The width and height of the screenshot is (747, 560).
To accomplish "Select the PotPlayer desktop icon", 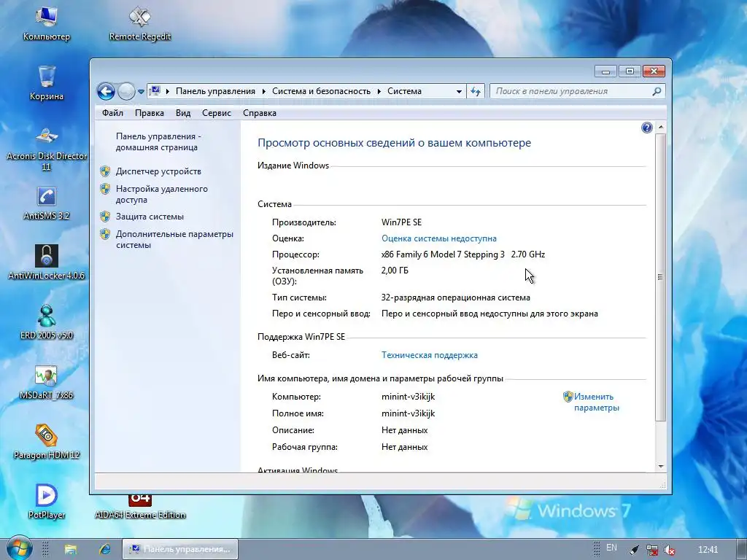I will point(46,502).
